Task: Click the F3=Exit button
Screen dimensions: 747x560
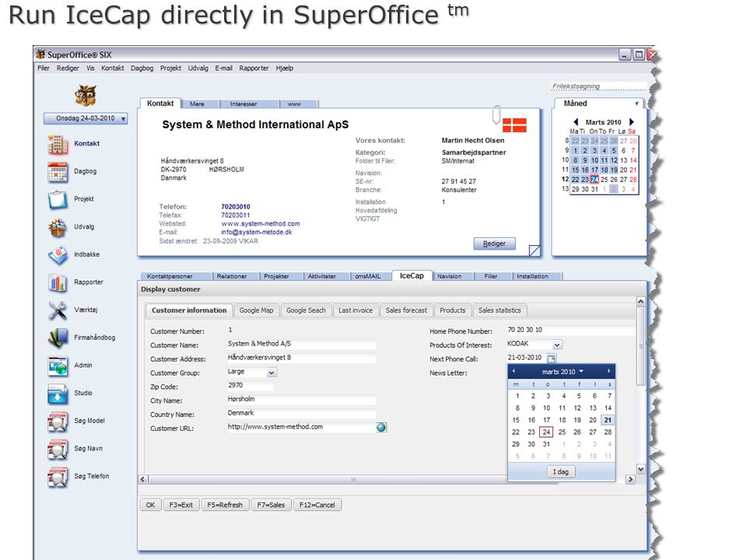Action: click(x=181, y=505)
